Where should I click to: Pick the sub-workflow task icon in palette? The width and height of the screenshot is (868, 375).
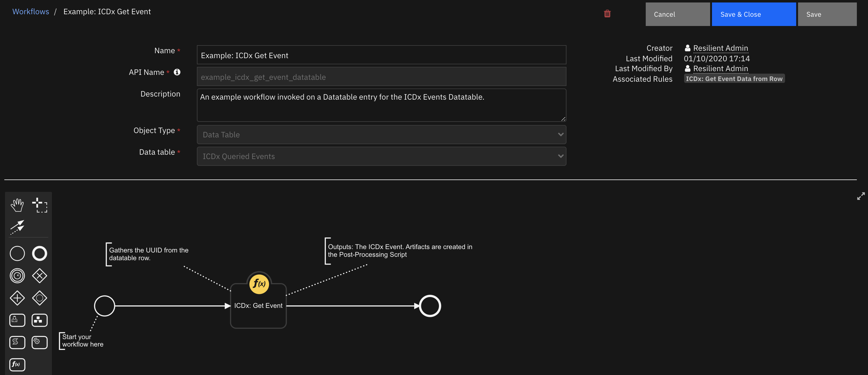point(39,320)
